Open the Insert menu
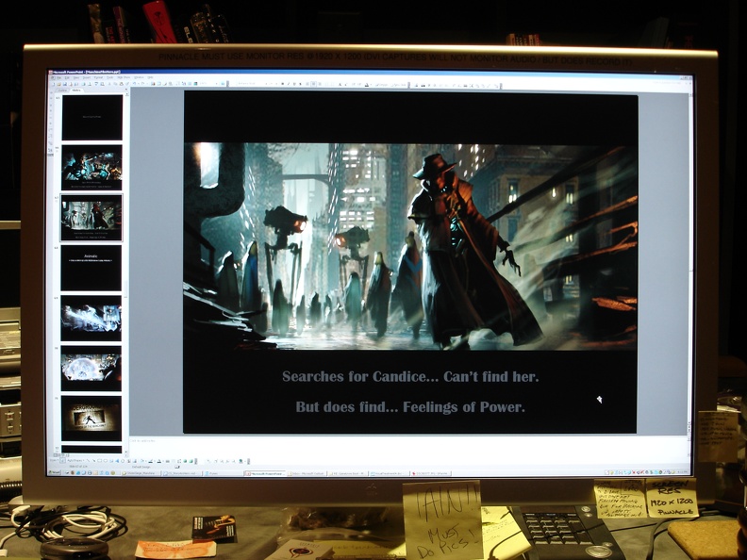Screen dimensions: 747x560 (x=87, y=77)
